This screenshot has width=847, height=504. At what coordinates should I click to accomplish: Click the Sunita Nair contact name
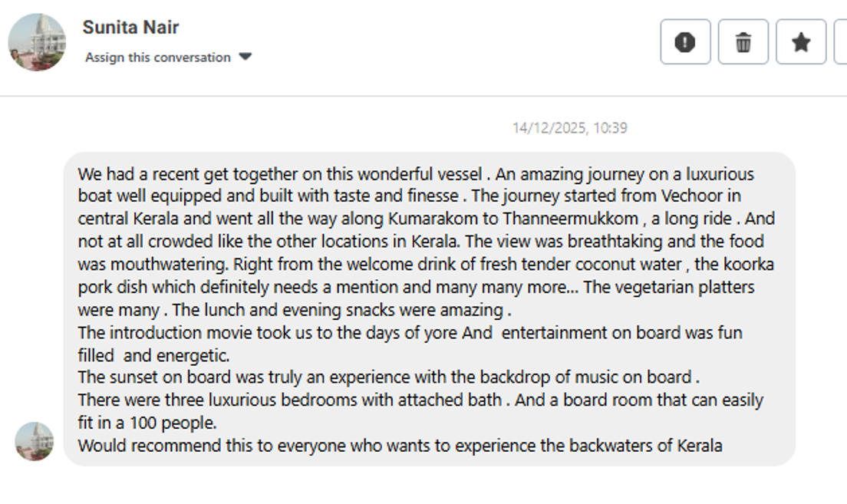[x=130, y=28]
